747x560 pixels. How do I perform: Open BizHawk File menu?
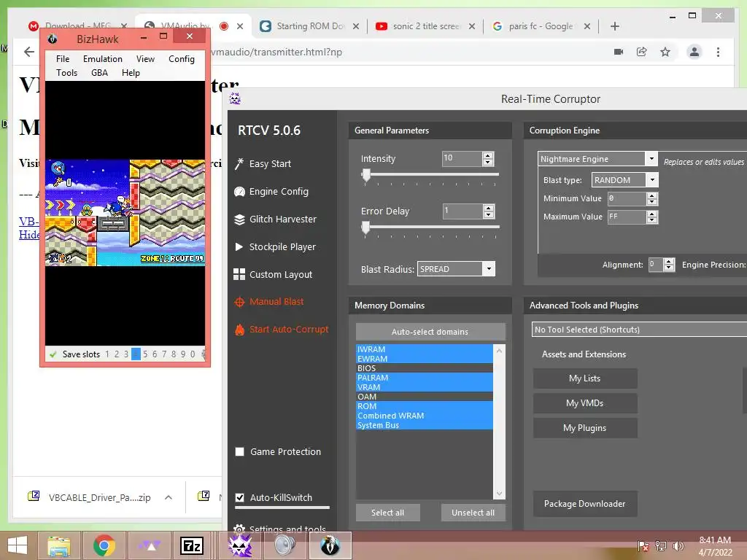63,58
